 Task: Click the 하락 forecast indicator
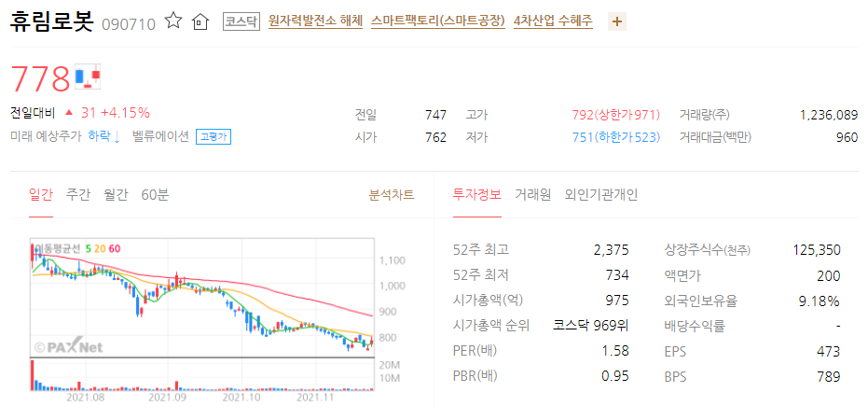[104, 136]
